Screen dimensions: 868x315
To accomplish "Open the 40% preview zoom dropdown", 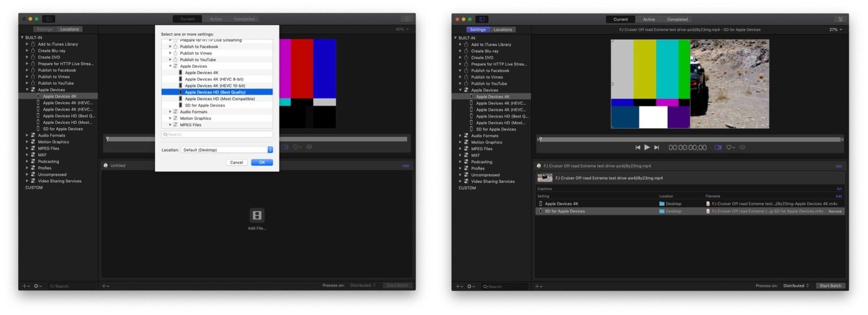I will coord(402,29).
